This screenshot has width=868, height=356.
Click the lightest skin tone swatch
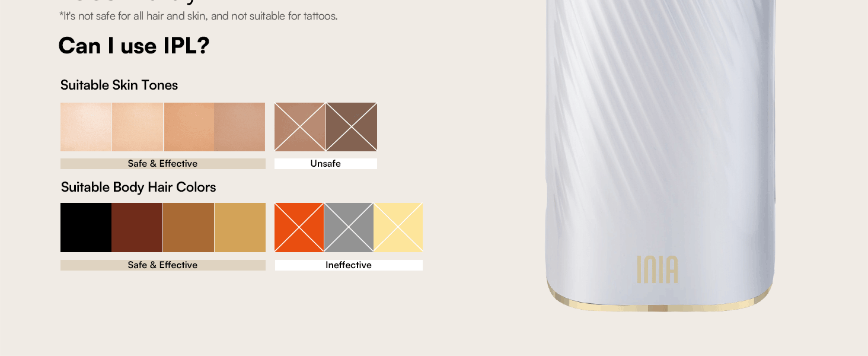point(86,127)
